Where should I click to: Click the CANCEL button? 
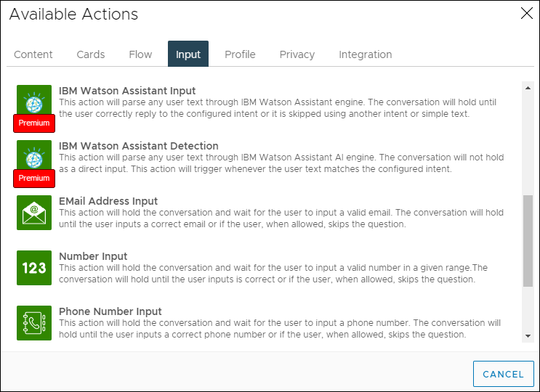(504, 374)
